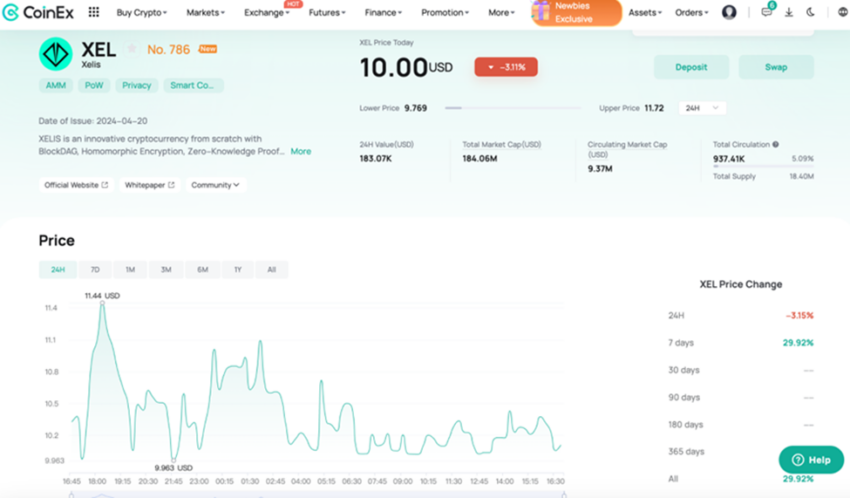Open the Exchange dropdown menu
This screenshot has width=850, height=498.
(266, 12)
